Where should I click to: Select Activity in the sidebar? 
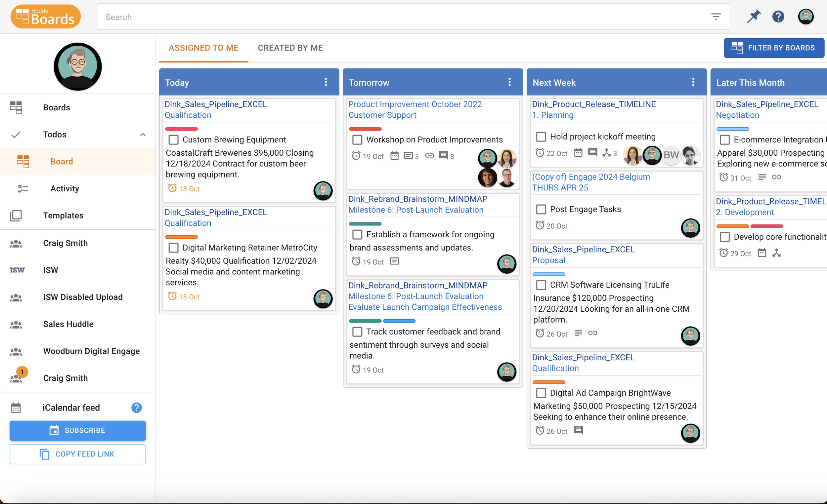point(65,188)
